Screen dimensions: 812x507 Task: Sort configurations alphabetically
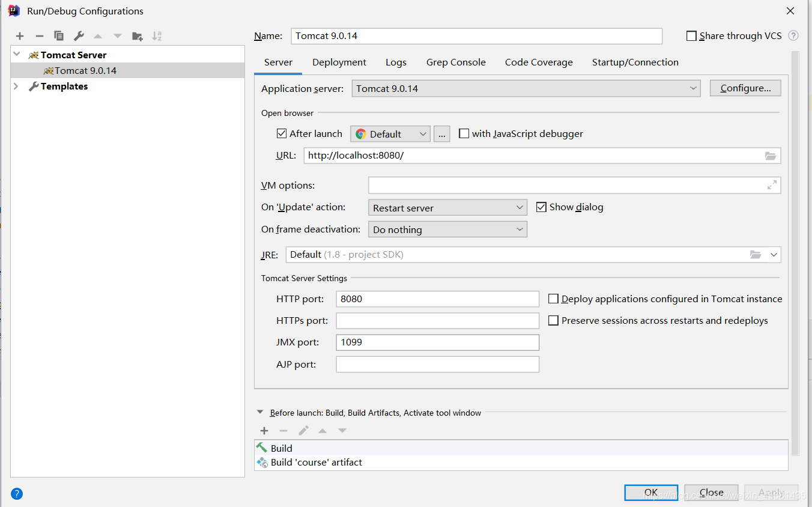pyautogui.click(x=157, y=36)
